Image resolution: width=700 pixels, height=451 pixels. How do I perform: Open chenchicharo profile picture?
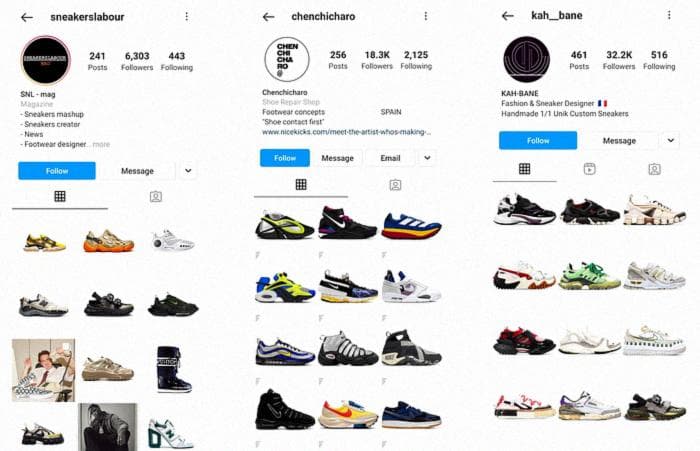[287, 59]
